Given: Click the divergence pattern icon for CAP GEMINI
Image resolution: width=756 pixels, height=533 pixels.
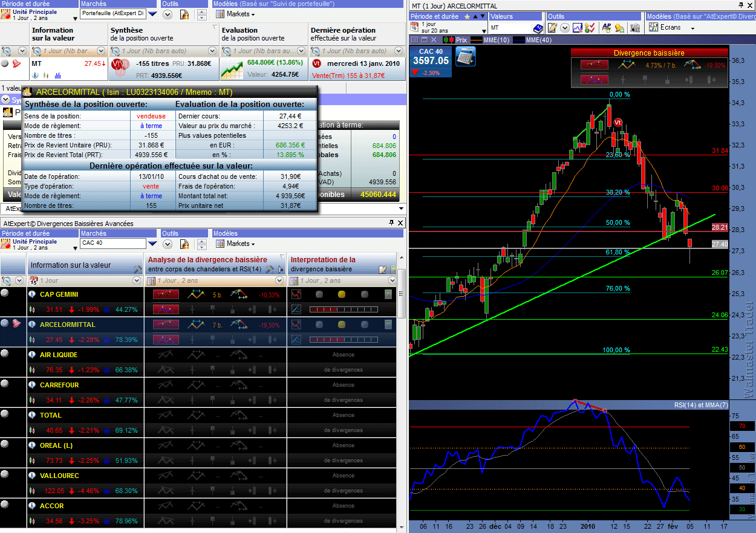Looking at the screenshot, I should pyautogui.click(x=166, y=294).
